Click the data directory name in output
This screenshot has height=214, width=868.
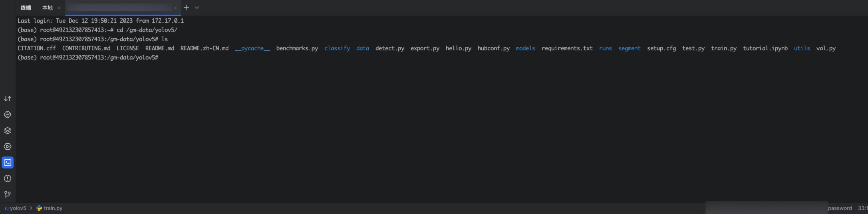coord(363,48)
